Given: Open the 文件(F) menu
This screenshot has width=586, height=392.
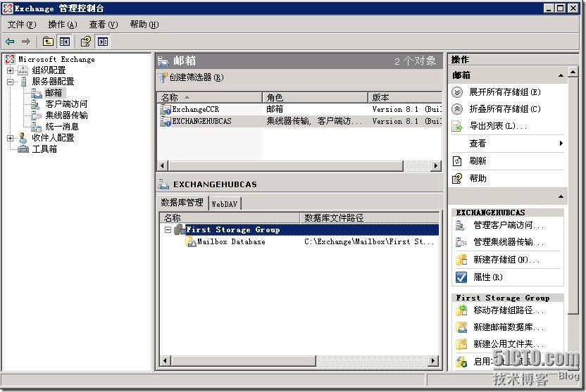Looking at the screenshot, I should point(22,25).
